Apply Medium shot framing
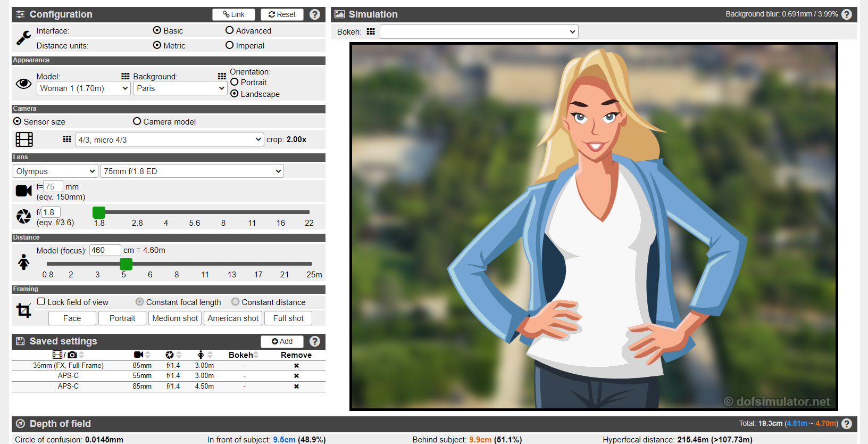Image resolution: width=868 pixels, height=444 pixels. [x=175, y=318]
